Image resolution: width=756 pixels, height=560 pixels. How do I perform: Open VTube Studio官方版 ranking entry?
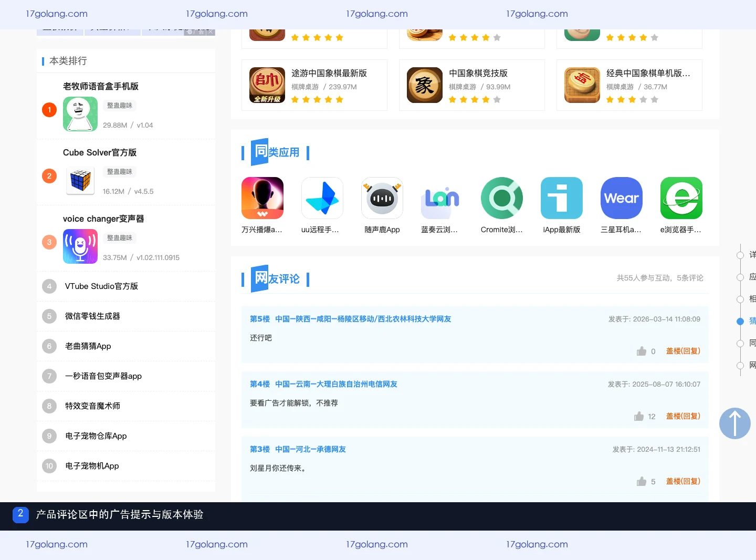tap(101, 286)
